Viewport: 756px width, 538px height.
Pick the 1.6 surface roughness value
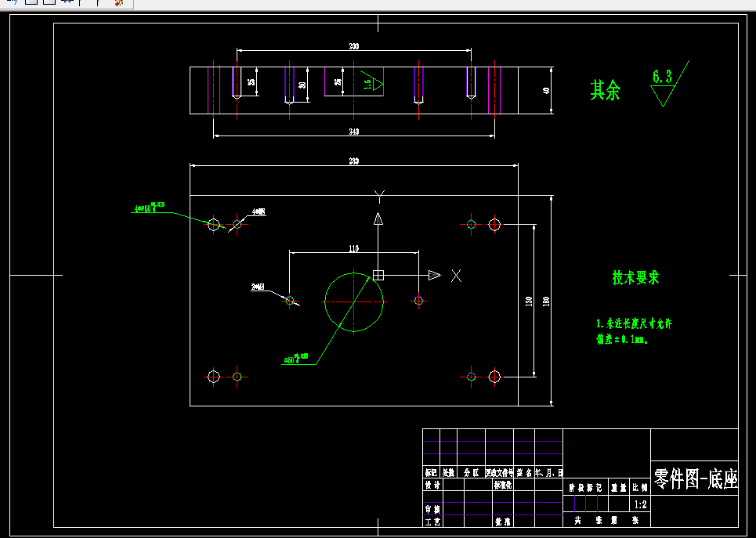coord(367,85)
